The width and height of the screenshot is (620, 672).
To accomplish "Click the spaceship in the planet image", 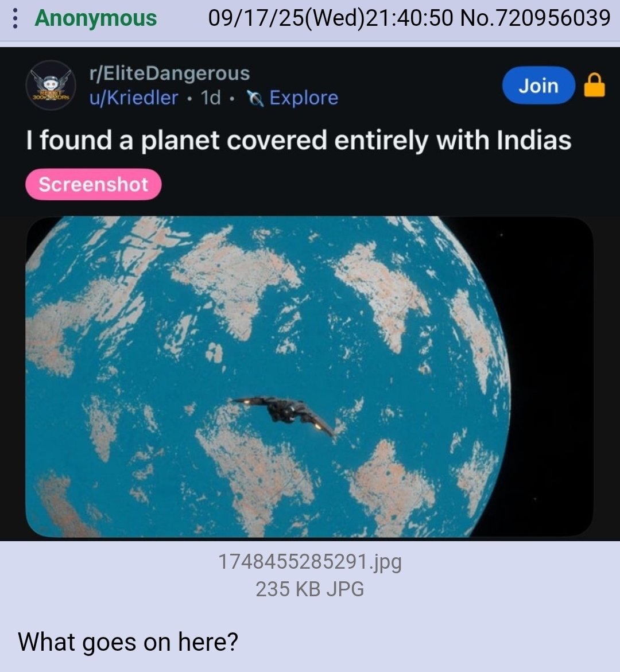I will click(284, 413).
